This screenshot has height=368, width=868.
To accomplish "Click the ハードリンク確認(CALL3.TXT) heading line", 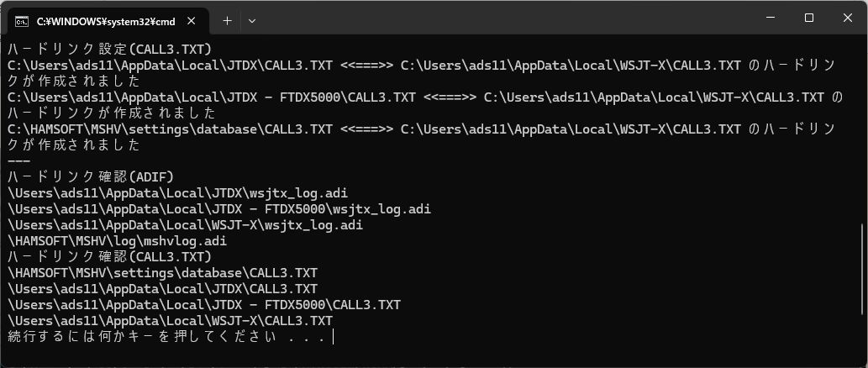I will coord(109,256).
